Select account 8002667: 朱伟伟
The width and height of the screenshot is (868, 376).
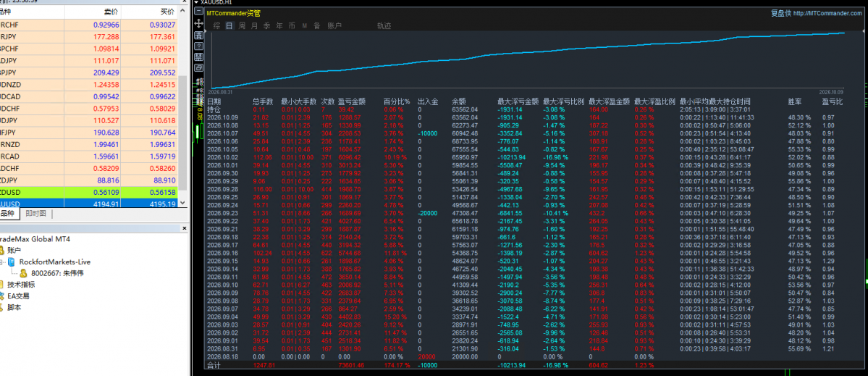click(x=58, y=274)
